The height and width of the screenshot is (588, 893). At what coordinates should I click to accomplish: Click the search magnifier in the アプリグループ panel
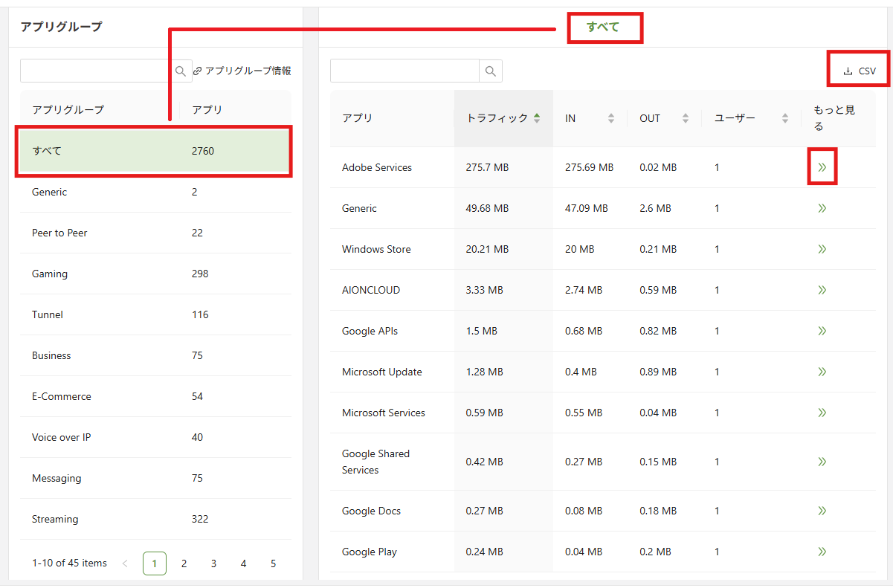click(181, 70)
